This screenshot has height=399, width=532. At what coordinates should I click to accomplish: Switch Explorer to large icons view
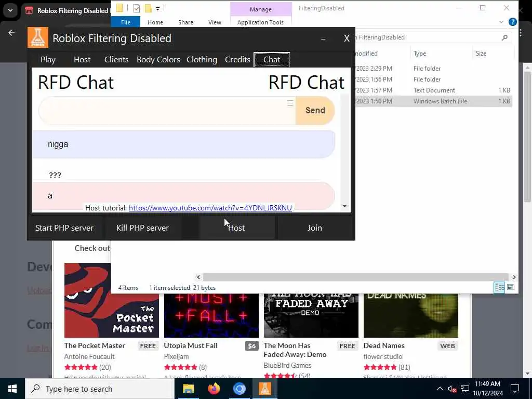[x=511, y=288]
